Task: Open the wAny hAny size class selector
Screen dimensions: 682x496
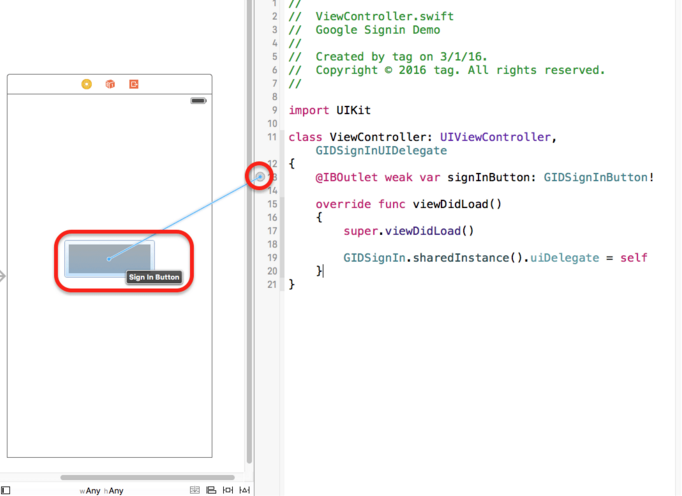Action: coord(101,491)
